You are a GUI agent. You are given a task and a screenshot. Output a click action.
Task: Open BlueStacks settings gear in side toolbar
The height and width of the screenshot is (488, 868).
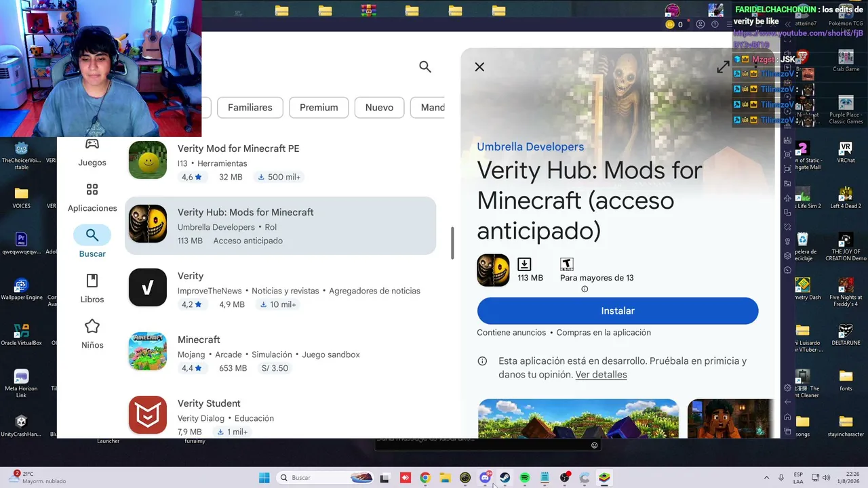tap(787, 388)
